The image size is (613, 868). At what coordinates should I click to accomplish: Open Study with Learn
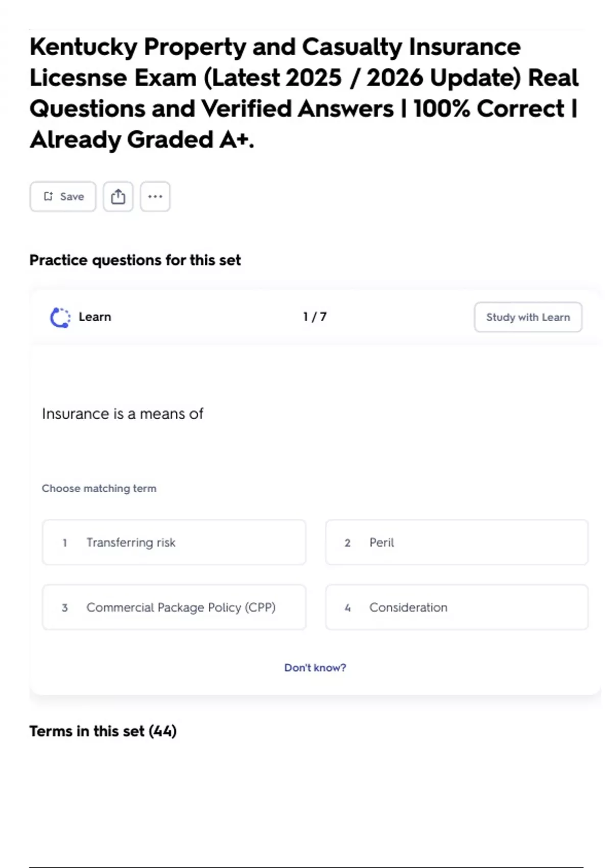pos(528,317)
